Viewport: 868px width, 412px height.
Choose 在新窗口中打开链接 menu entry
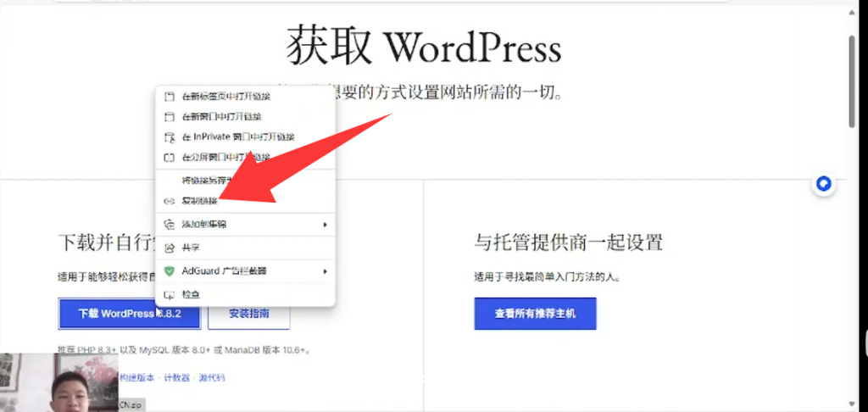(245, 117)
